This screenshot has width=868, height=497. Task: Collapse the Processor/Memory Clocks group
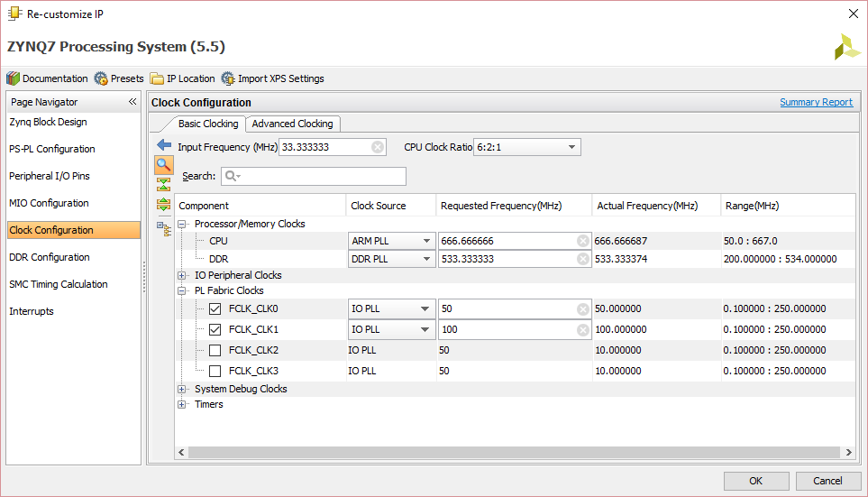pos(181,224)
